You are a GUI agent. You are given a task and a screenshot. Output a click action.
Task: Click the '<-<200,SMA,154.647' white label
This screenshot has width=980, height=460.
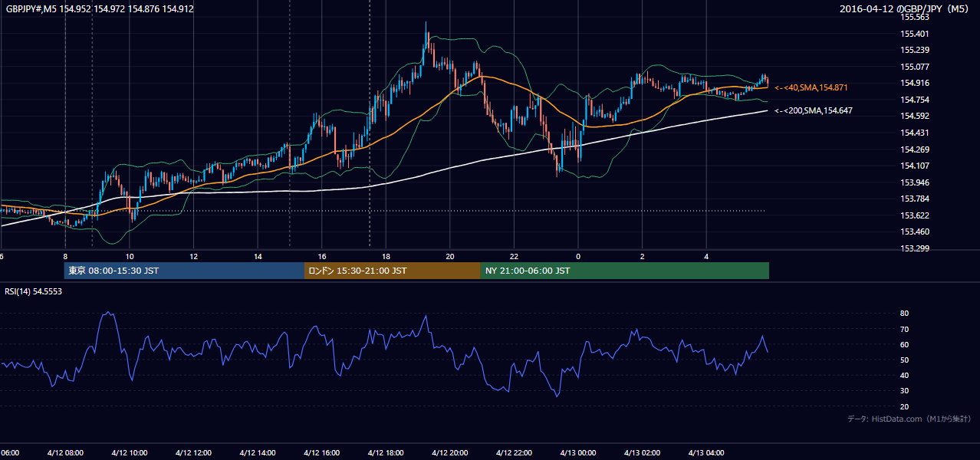(x=814, y=111)
